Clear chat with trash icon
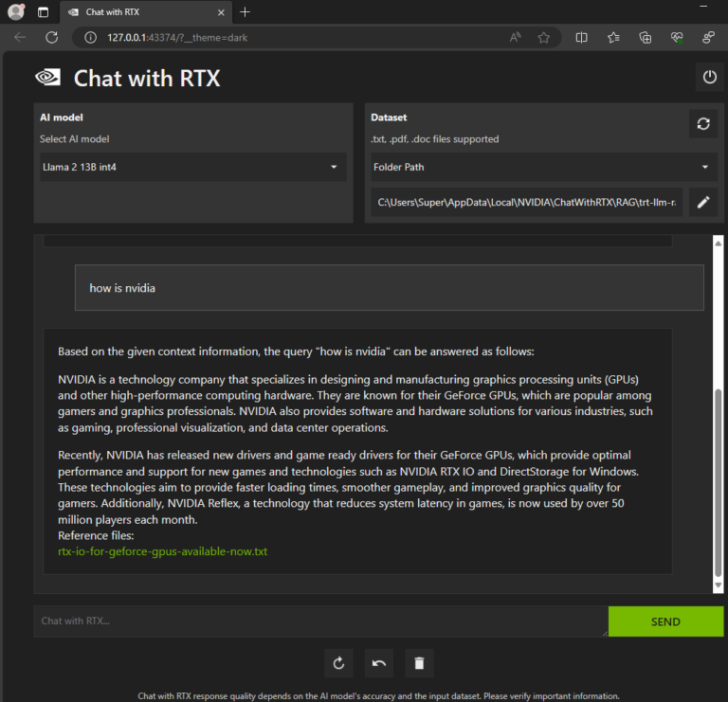The image size is (728, 702). 419,663
